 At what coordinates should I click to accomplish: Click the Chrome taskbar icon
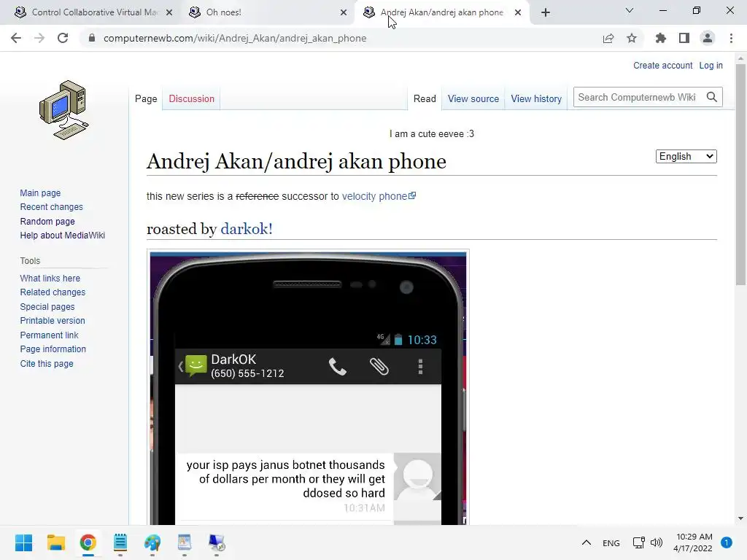pos(88,542)
